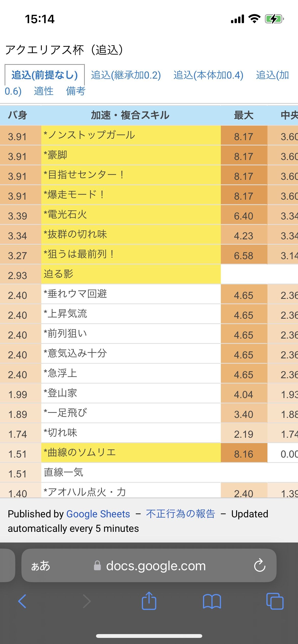Tap the page reload icon
Screen dimensions: 298x644
260,565
